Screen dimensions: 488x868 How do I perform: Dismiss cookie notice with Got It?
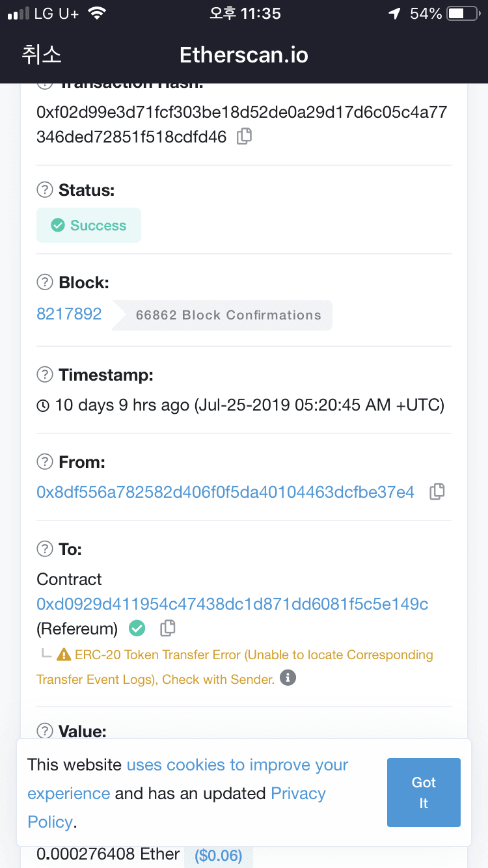424,793
